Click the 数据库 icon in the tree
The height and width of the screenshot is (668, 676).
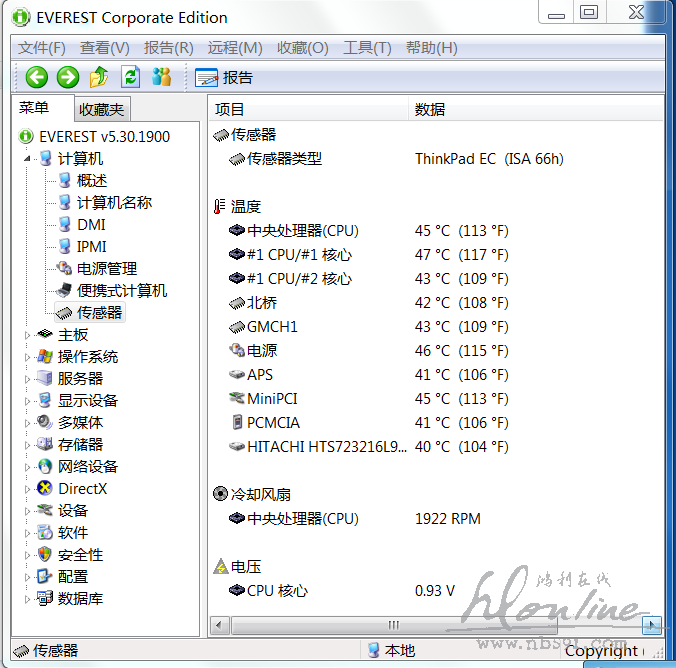(x=45, y=598)
